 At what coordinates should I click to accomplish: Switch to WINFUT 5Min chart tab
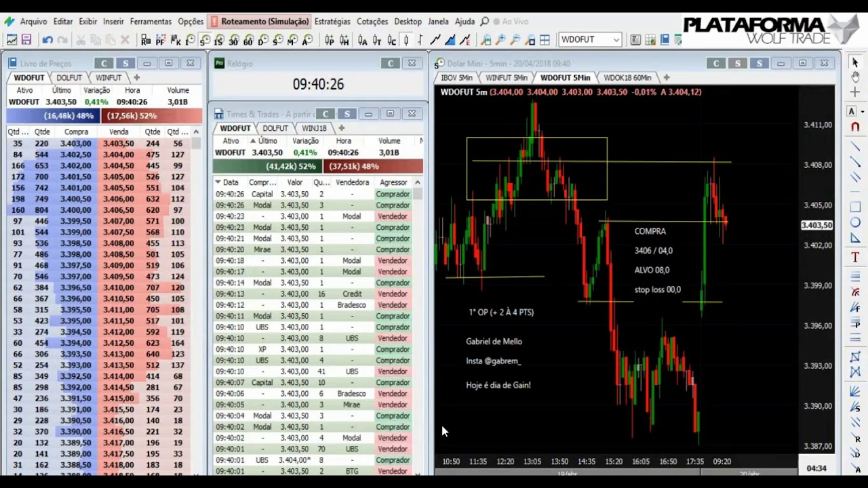[506, 78]
